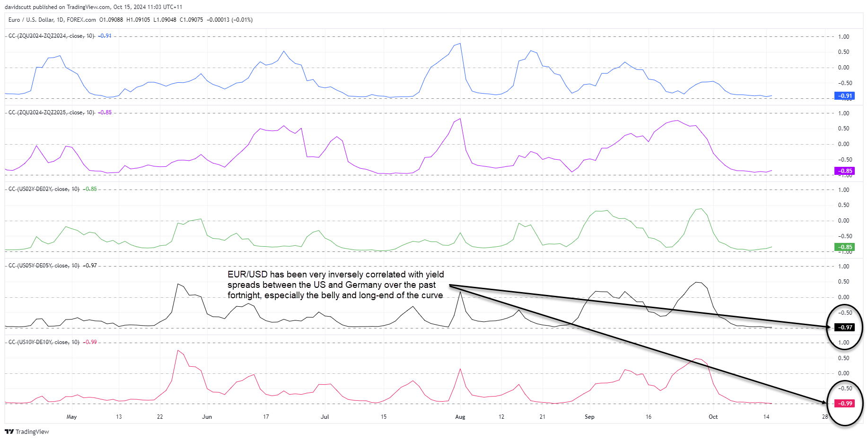
Task: Select the close price C1.09075
Action: [x=191, y=20]
